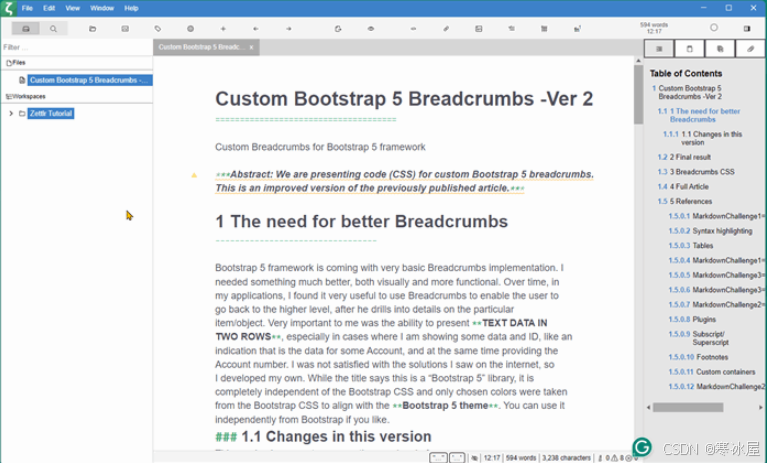Image resolution: width=767 pixels, height=463 pixels.
Task: Open the tag manager icon
Action: (158, 29)
